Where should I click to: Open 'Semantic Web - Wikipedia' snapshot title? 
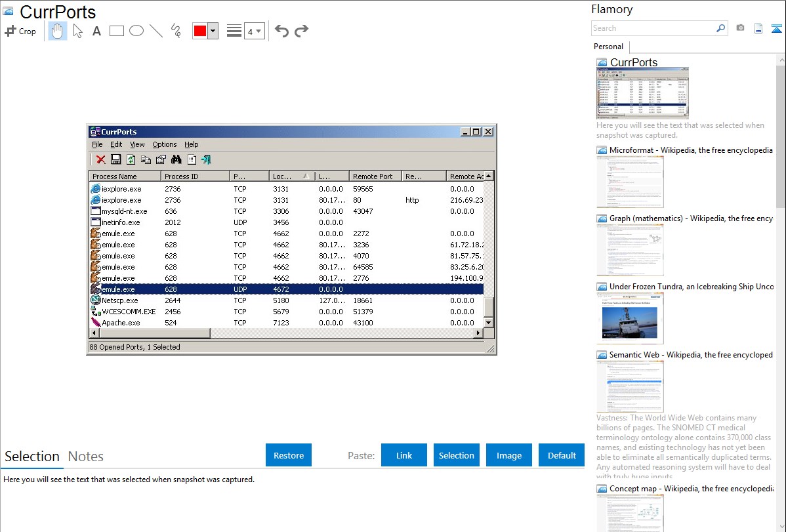(692, 354)
